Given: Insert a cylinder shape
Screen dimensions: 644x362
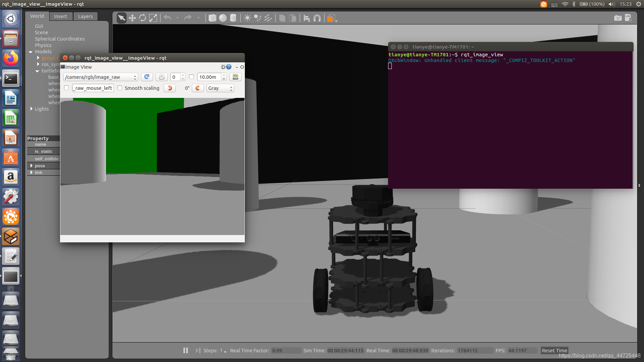Looking at the screenshot, I should coord(233,18).
